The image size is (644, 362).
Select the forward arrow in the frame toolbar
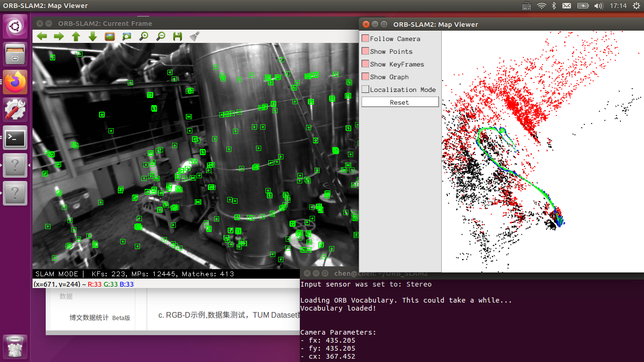pos(59,36)
